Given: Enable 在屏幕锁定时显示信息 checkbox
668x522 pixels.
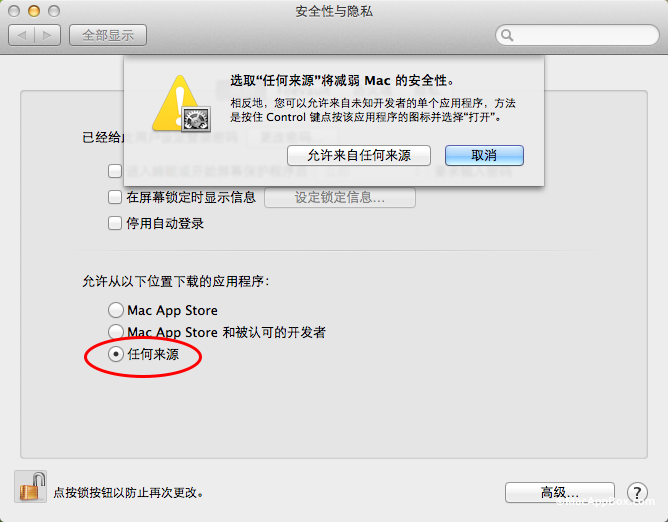Looking at the screenshot, I should coord(115,197).
